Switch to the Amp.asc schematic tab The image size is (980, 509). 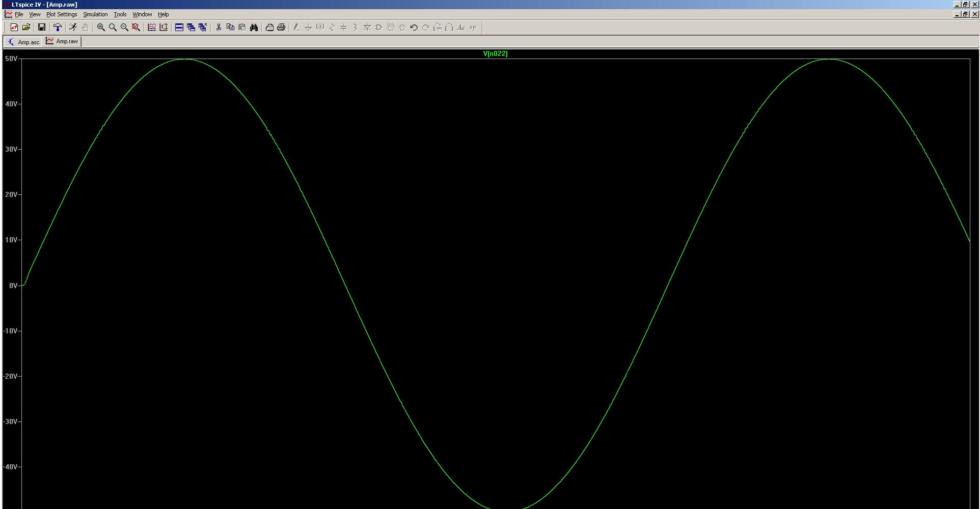(23, 42)
